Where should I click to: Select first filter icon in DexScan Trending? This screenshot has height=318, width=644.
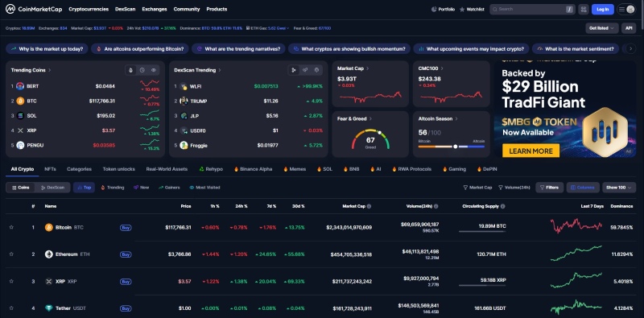294,70
